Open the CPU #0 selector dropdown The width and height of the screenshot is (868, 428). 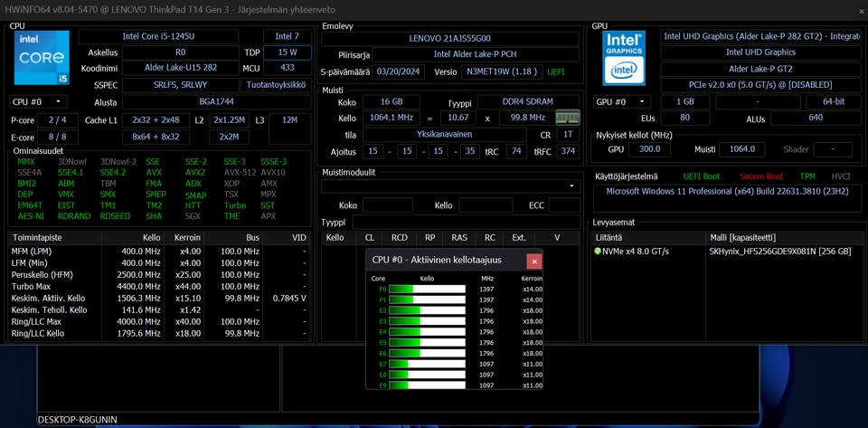click(x=37, y=102)
